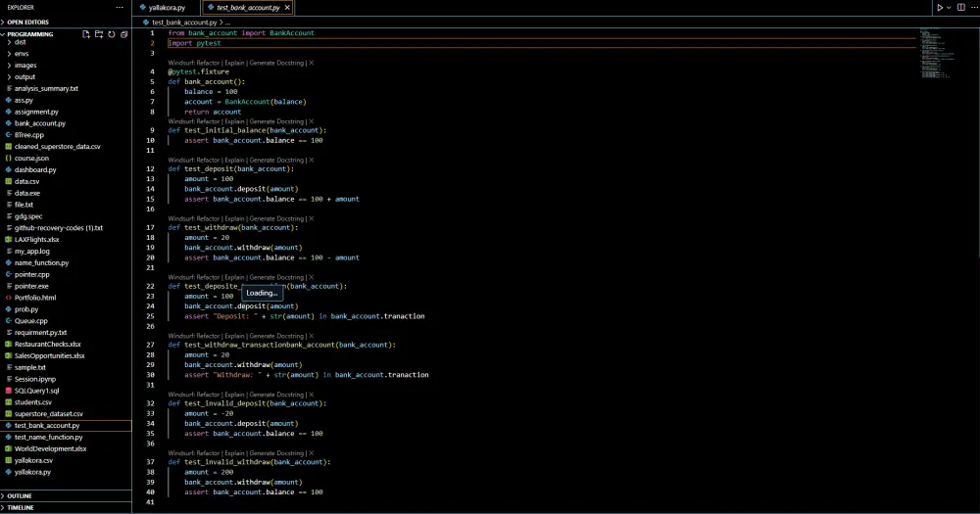Image resolution: width=980 pixels, height=514 pixels.
Task: Place cursor on import pytest line
Action: click(194, 43)
